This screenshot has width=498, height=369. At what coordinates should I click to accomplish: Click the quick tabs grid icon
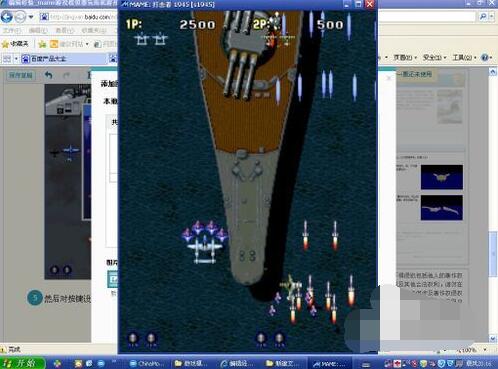click(7, 59)
